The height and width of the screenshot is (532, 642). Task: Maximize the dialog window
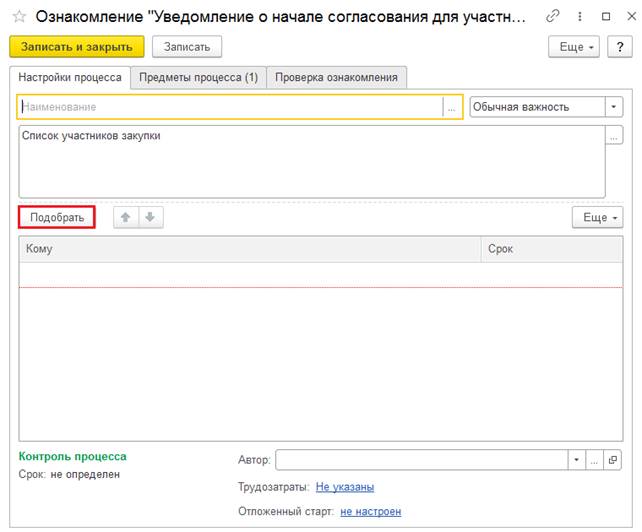(606, 16)
